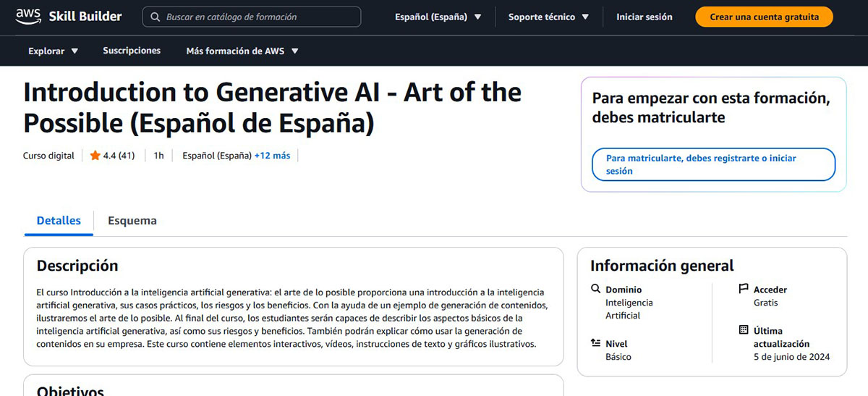This screenshot has width=868, height=396.
Task: Click the search magnifier icon
Action: tap(155, 17)
